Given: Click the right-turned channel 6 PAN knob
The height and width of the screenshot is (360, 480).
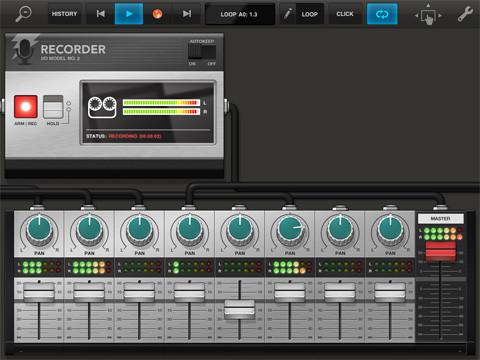Looking at the screenshot, I should 290,231.
